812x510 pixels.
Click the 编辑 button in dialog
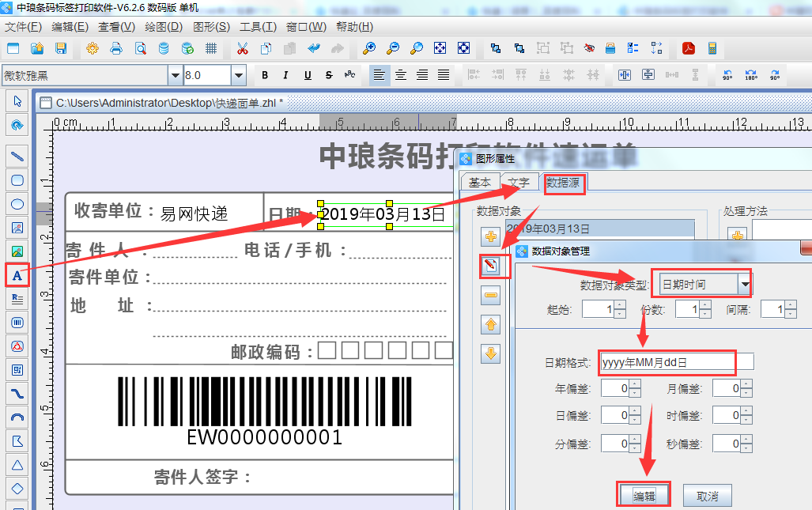(643, 495)
